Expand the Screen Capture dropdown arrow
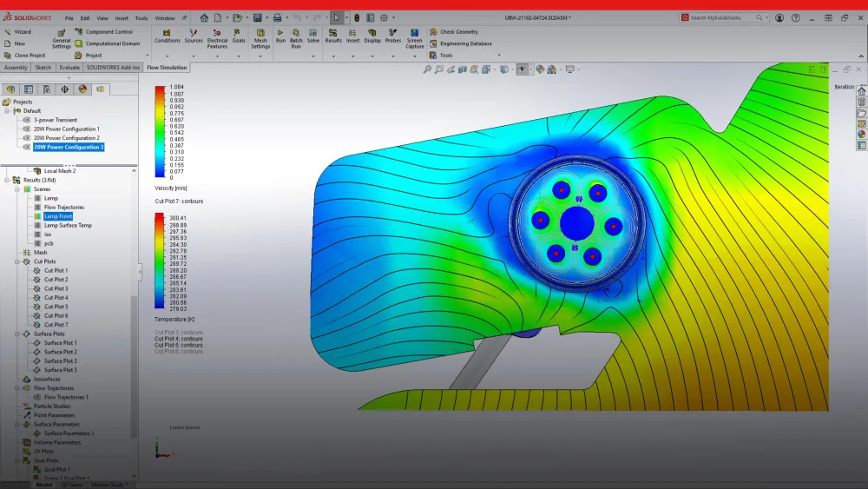This screenshot has height=489, width=868. click(415, 56)
